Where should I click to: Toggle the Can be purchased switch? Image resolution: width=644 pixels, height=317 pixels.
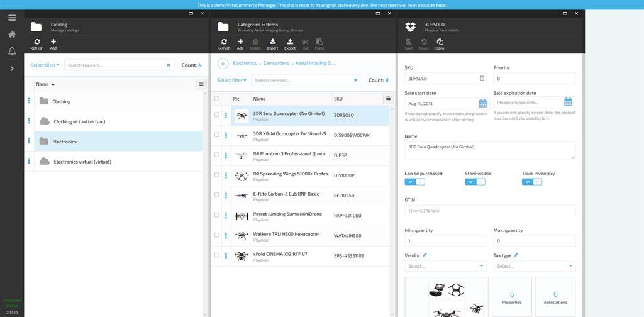(x=414, y=182)
